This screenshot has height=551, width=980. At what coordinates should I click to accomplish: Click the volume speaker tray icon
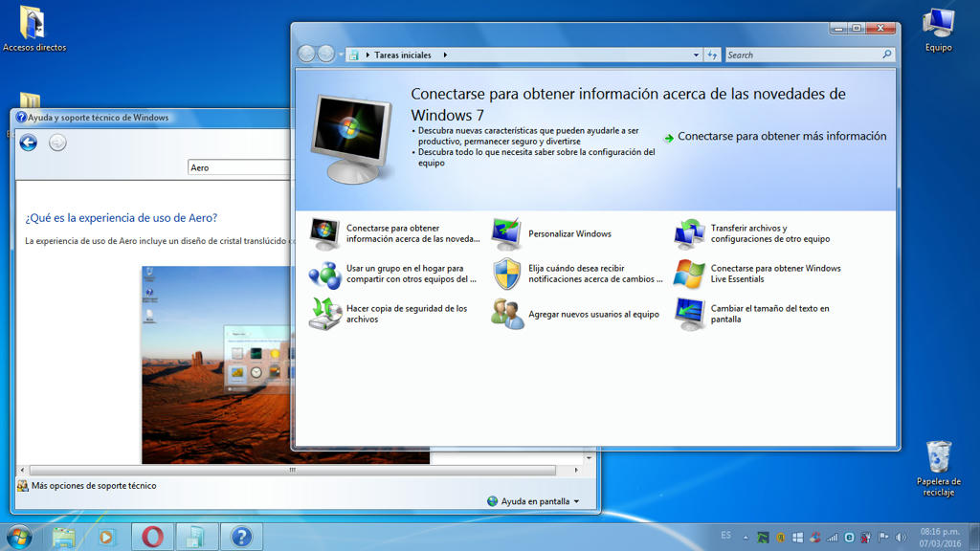coord(900,537)
